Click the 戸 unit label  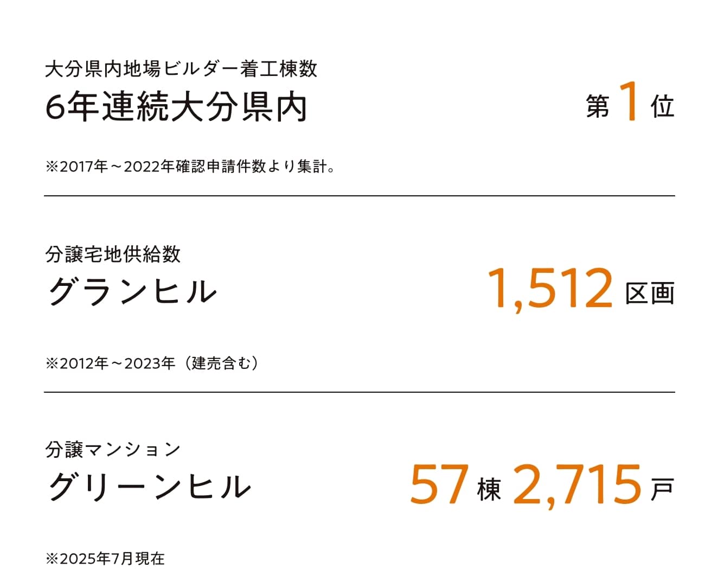coord(662,490)
